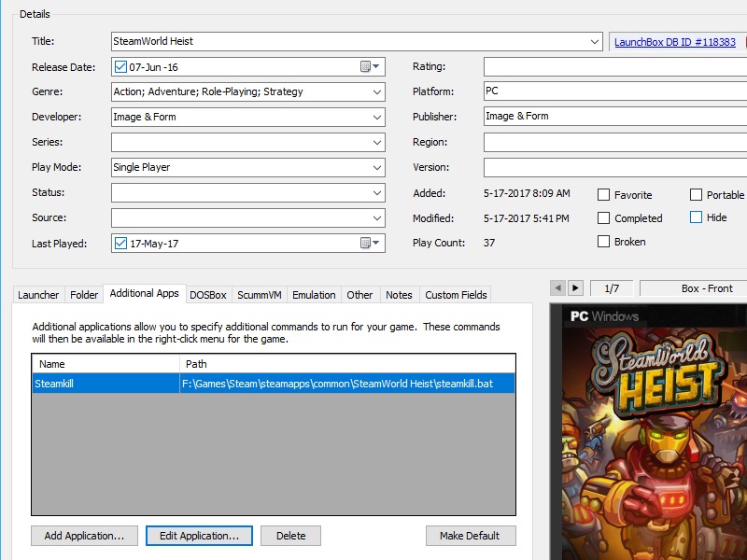Open the Other tab
747x560 pixels.
click(359, 295)
